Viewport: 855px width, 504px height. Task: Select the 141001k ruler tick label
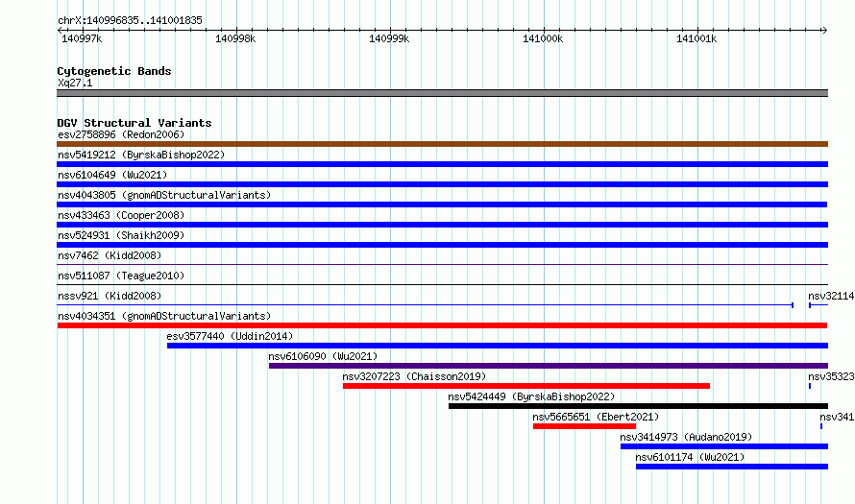(x=696, y=38)
